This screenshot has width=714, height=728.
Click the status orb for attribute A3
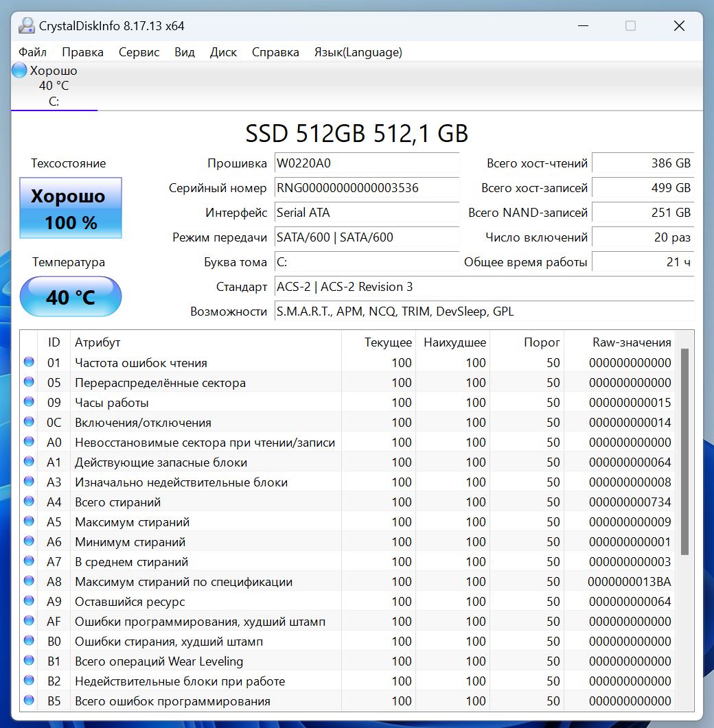29,481
